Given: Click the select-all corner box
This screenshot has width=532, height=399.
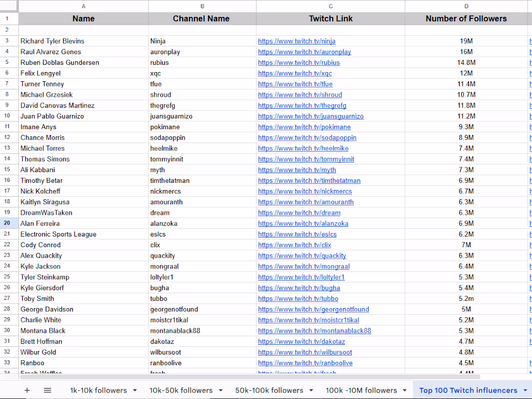Looking at the screenshot, I should coord(9,6).
